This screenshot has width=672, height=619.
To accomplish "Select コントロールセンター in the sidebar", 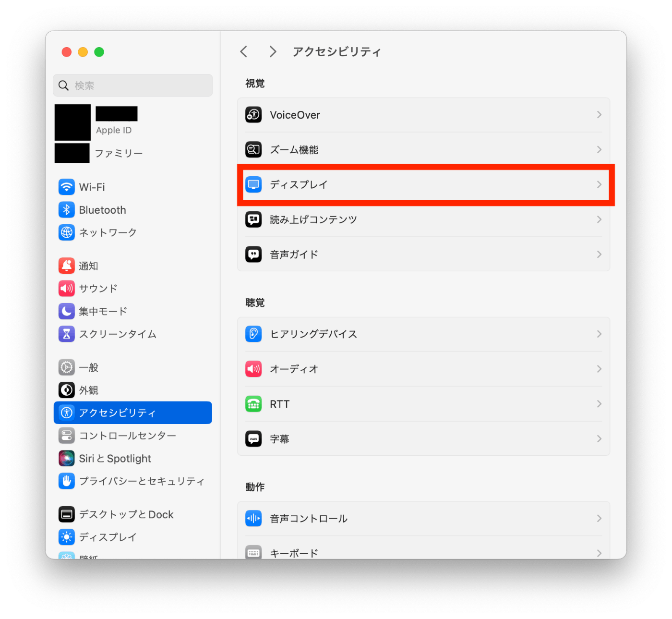I will tap(133, 436).
